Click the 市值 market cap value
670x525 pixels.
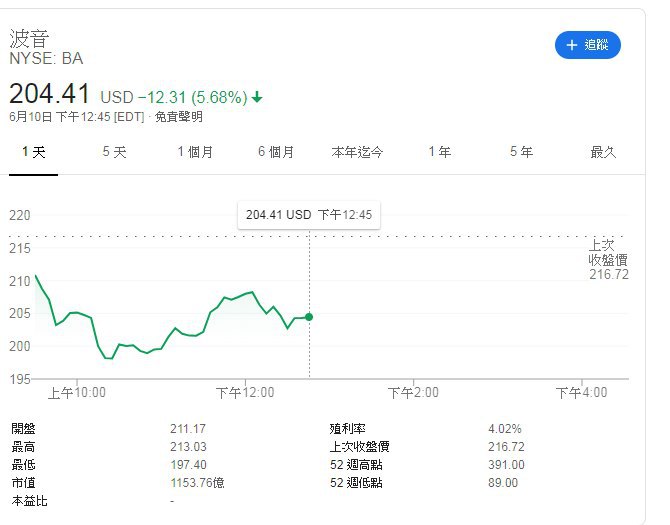[196, 483]
